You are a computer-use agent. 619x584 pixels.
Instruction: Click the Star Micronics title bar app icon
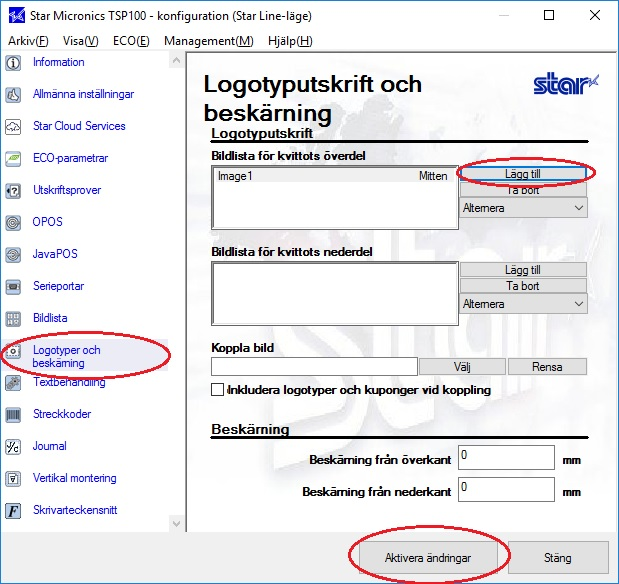click(x=16, y=16)
